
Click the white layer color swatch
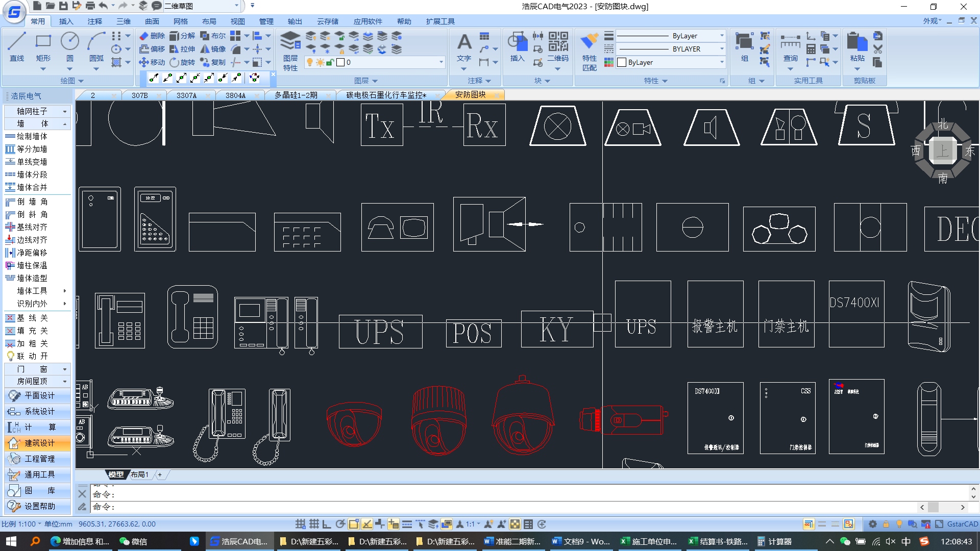[340, 62]
